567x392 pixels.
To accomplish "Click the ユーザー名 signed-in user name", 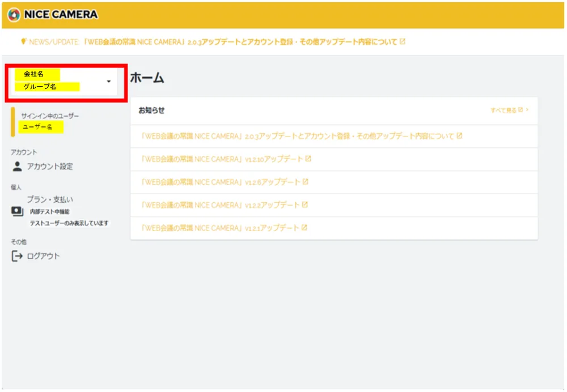I will [x=41, y=127].
